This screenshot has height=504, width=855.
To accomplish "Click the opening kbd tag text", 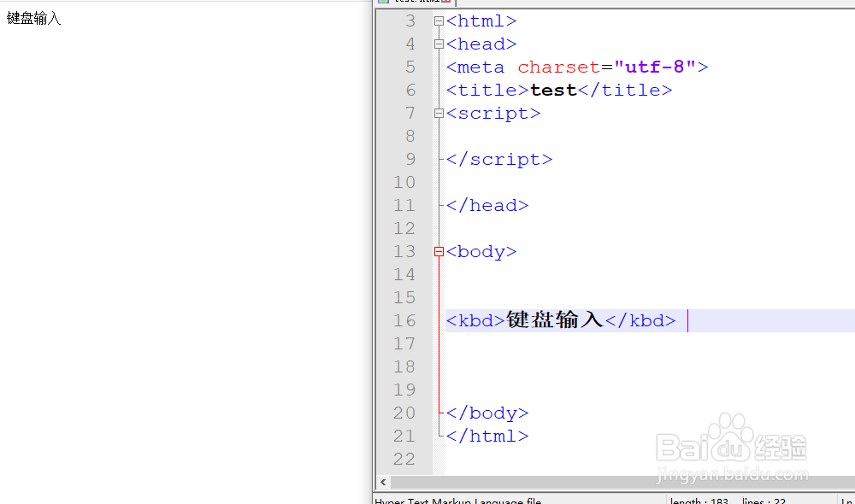I will (x=475, y=320).
